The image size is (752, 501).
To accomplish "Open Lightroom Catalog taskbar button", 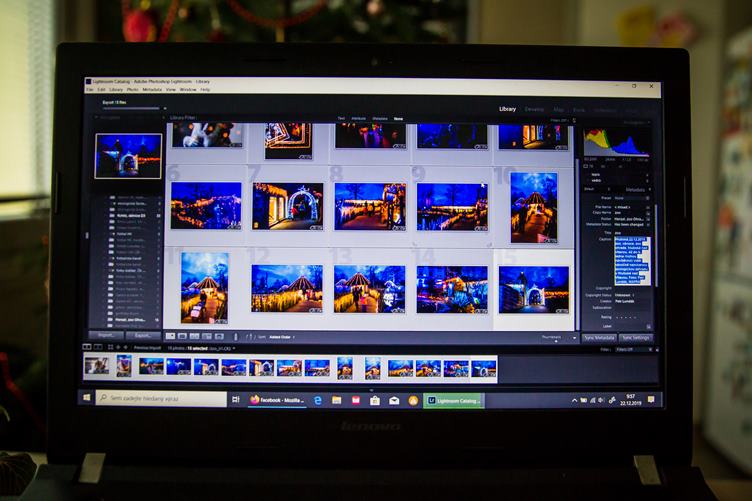I will (454, 400).
